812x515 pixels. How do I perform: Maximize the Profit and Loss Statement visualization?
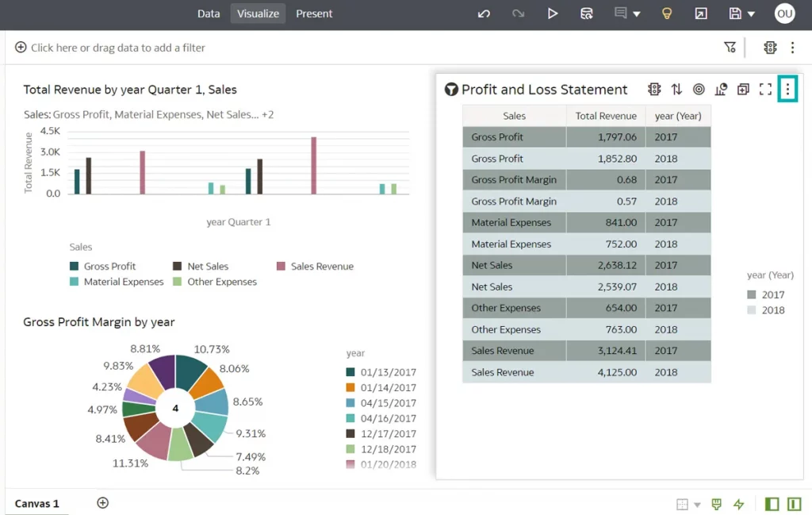click(765, 90)
